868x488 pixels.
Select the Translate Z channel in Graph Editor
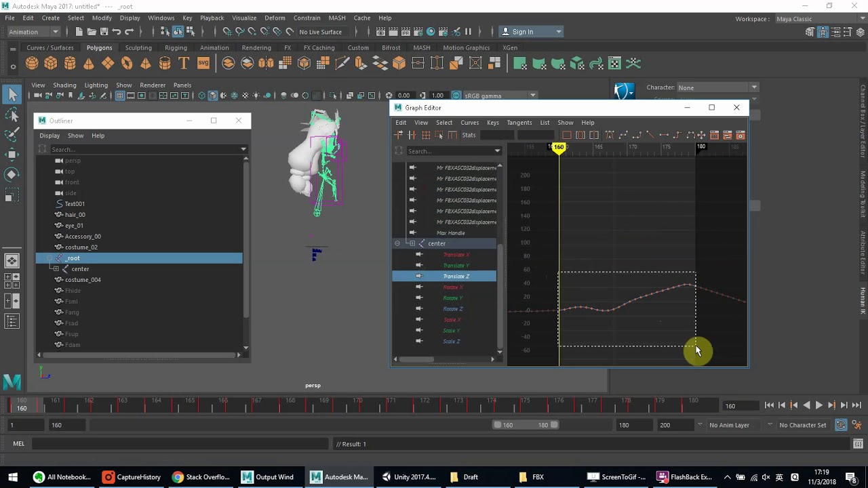coord(444,277)
